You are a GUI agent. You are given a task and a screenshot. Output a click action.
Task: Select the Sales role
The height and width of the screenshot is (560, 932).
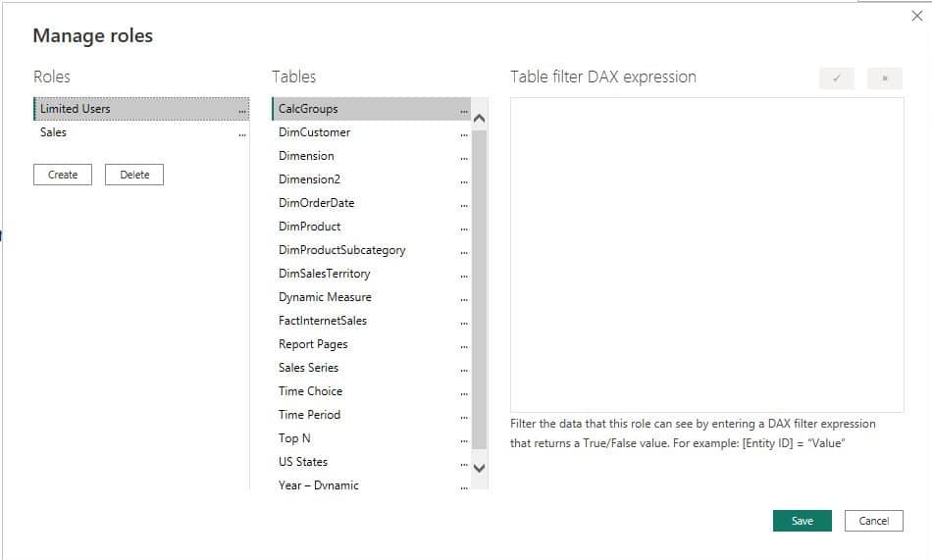pos(141,132)
